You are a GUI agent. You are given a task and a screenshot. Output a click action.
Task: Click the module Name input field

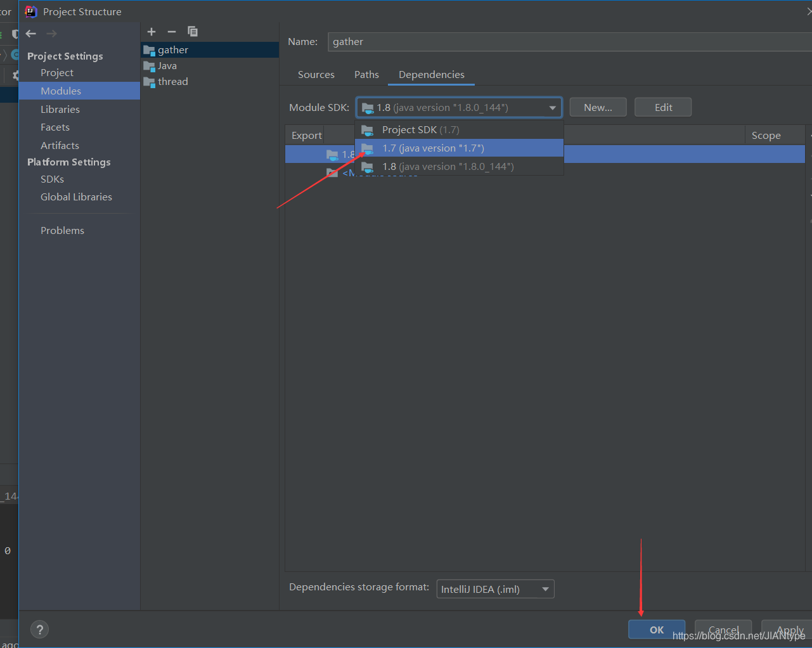pyautogui.click(x=569, y=42)
